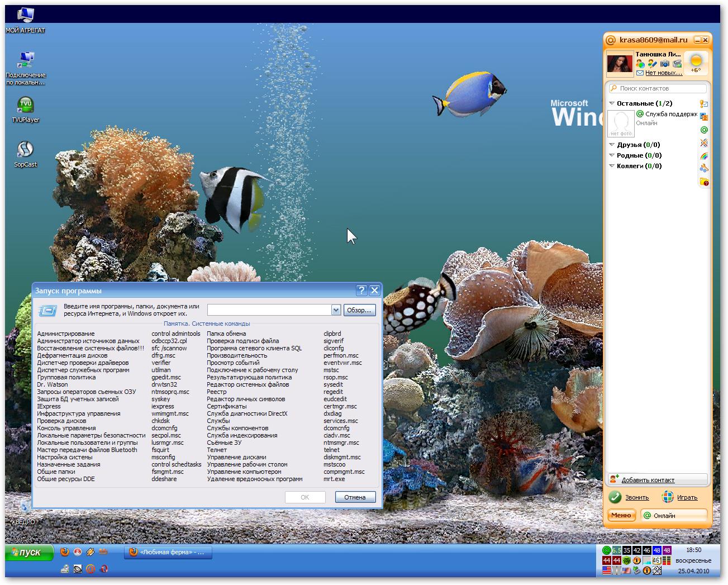Click the edit profile pencil icon
728x585 pixels.
click(653, 64)
